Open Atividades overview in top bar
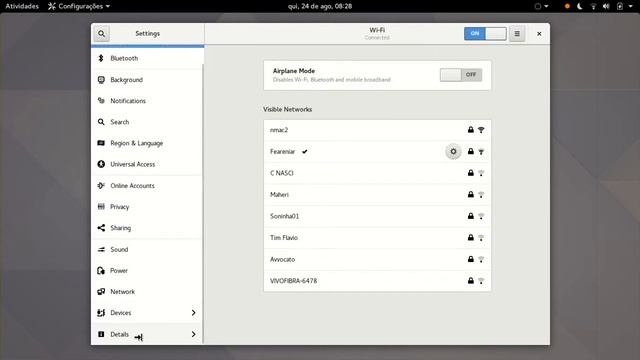Screen dimensions: 640x360 pos(22,6)
